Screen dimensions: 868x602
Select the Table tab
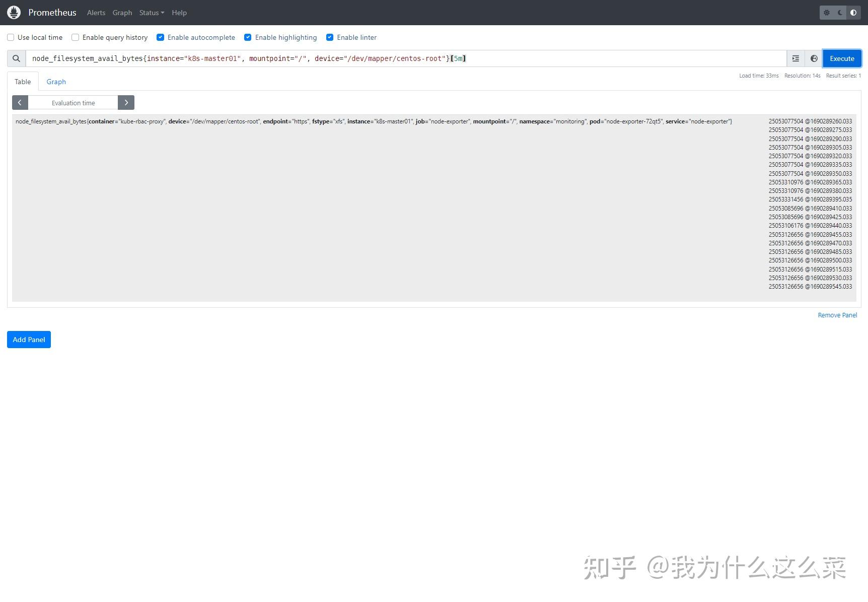[23, 82]
